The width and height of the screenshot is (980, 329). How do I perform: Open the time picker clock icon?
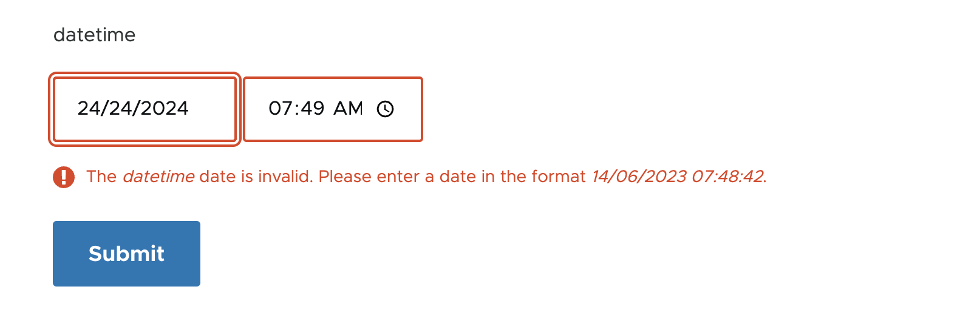click(386, 109)
